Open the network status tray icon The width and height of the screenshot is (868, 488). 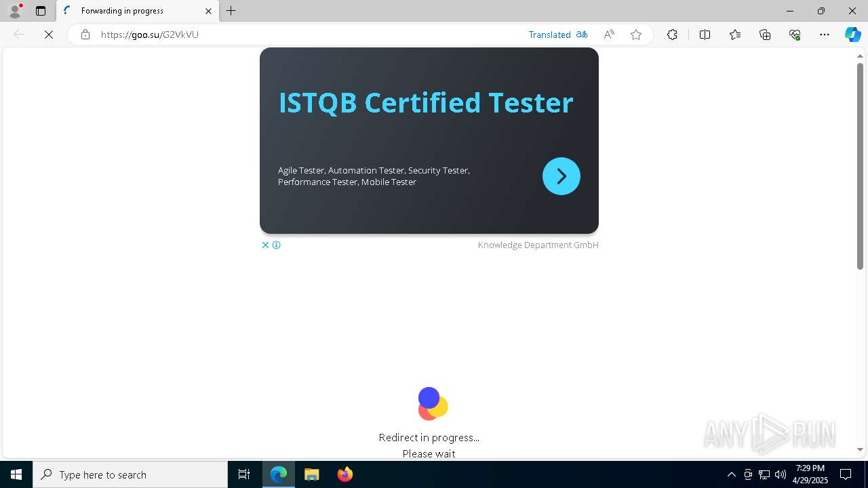pos(764,474)
